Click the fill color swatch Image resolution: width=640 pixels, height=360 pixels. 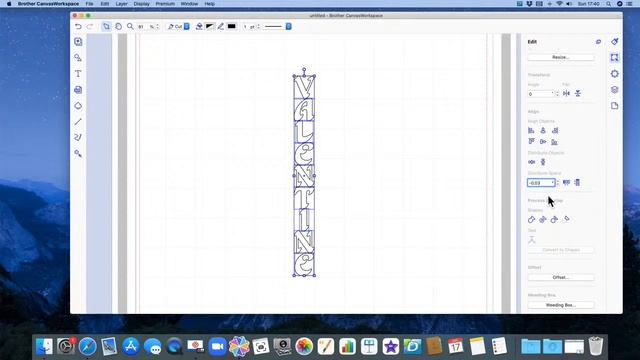(x=210, y=27)
